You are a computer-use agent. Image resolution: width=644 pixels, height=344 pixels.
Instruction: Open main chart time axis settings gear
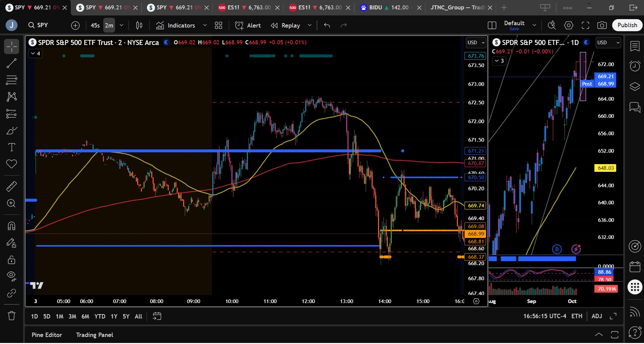pos(476,301)
